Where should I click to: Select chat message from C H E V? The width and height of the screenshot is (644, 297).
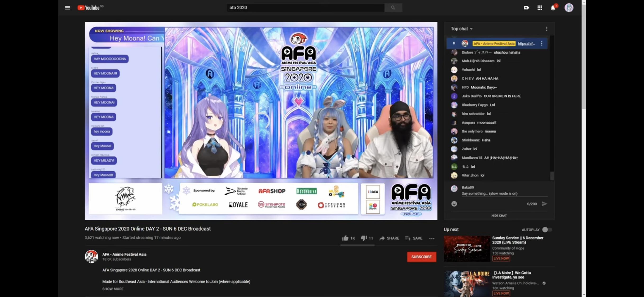click(480, 78)
